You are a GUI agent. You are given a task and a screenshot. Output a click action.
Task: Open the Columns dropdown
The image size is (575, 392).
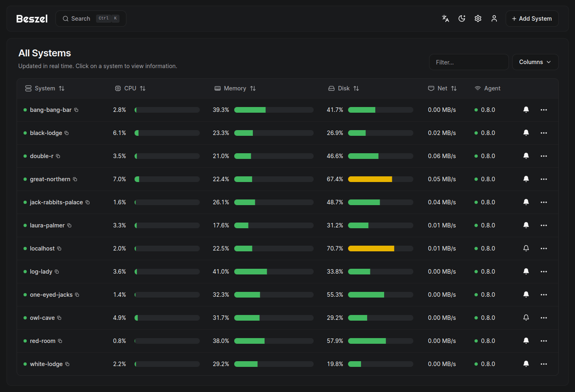(x=535, y=62)
